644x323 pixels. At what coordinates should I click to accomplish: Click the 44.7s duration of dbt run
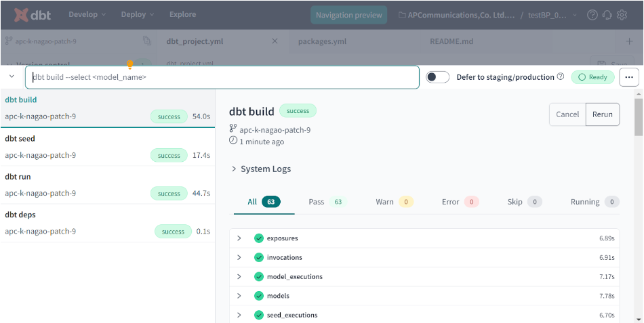pyautogui.click(x=201, y=193)
